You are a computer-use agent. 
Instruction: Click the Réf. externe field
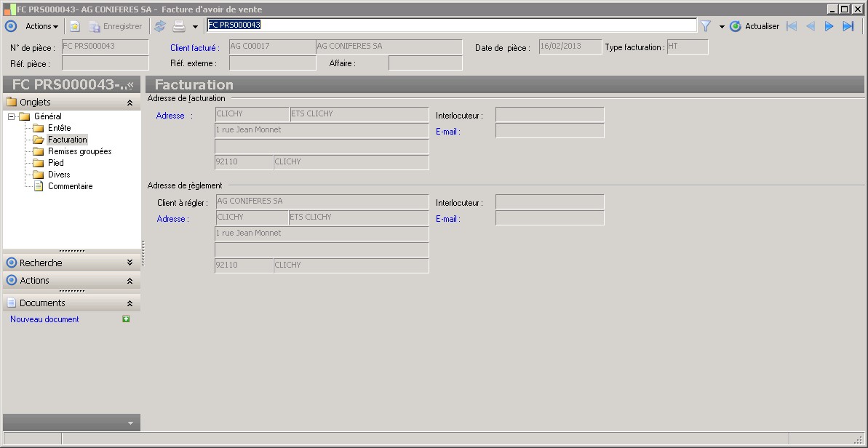[272, 63]
